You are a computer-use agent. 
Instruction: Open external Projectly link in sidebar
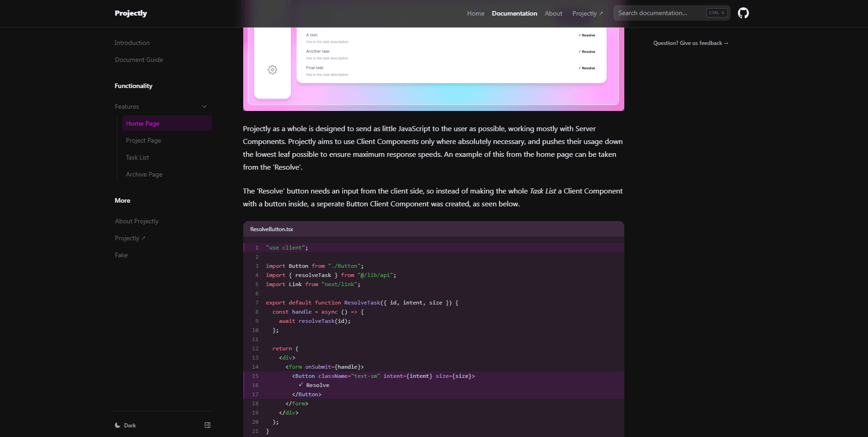coord(130,238)
